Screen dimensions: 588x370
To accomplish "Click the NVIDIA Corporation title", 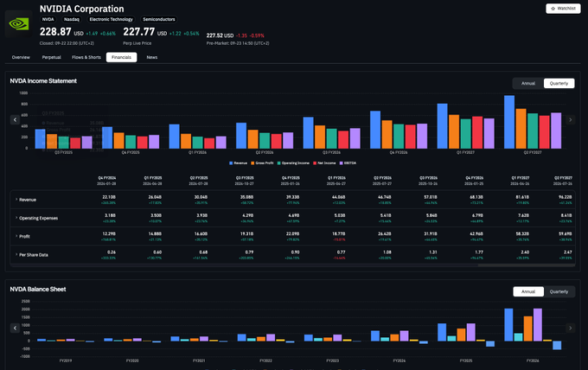I will pyautogui.click(x=82, y=9).
